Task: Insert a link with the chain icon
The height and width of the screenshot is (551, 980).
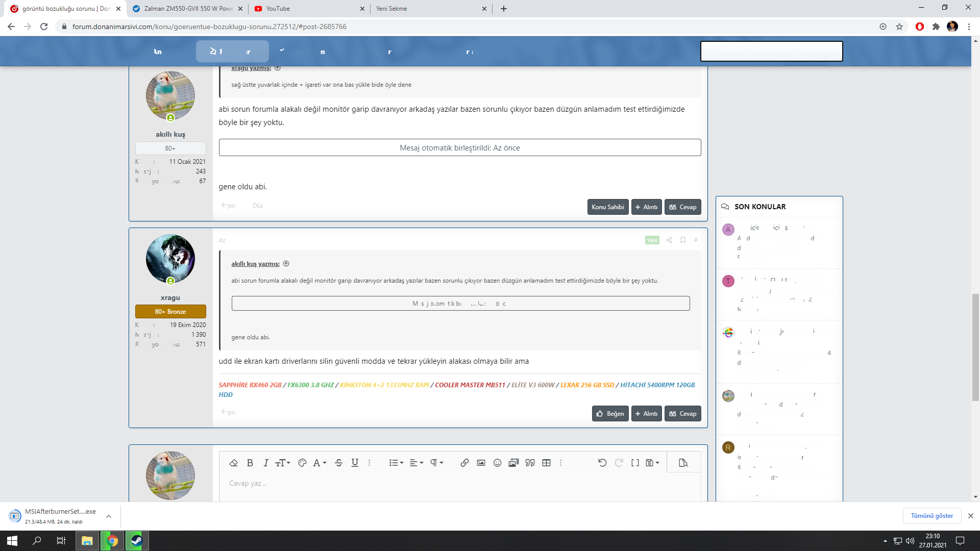Action: coord(464,463)
